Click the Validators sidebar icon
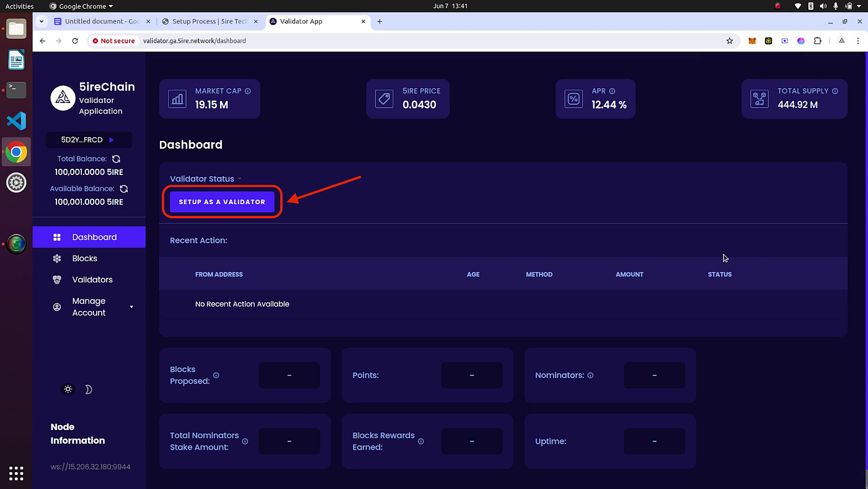 pos(56,279)
